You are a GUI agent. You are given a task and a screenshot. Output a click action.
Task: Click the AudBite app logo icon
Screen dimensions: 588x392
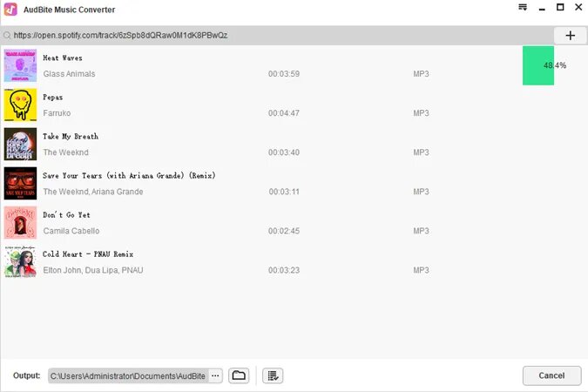10,10
